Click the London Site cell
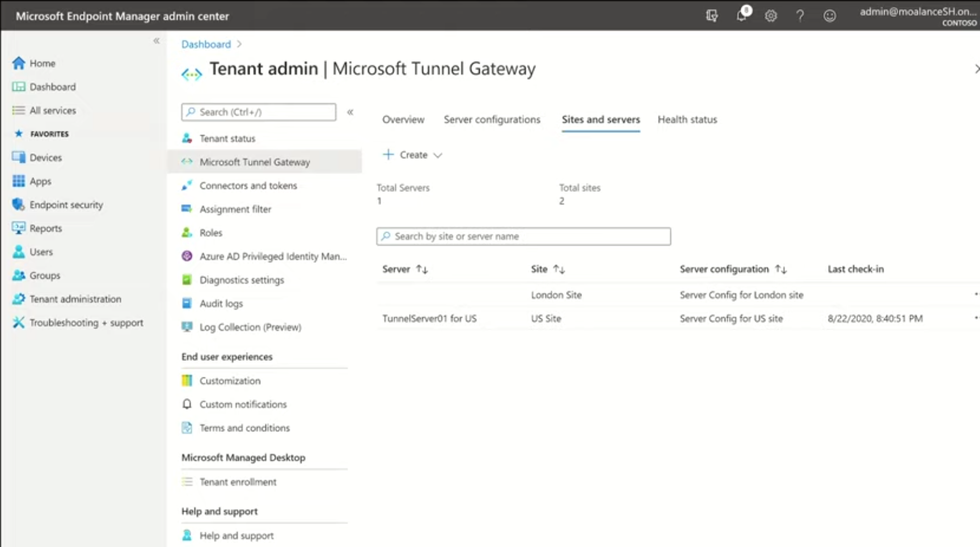Image resolution: width=980 pixels, height=547 pixels. [556, 294]
